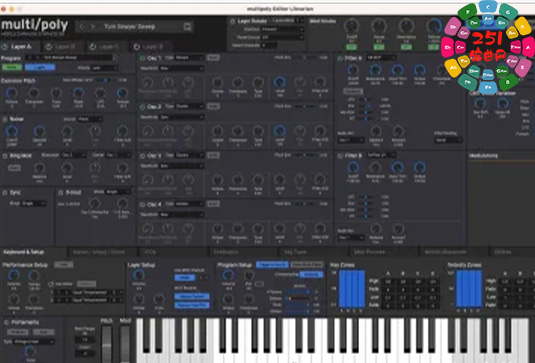This screenshot has width=535, height=363.
Task: Click Performance Setup Volume knob
Action: coord(14,275)
